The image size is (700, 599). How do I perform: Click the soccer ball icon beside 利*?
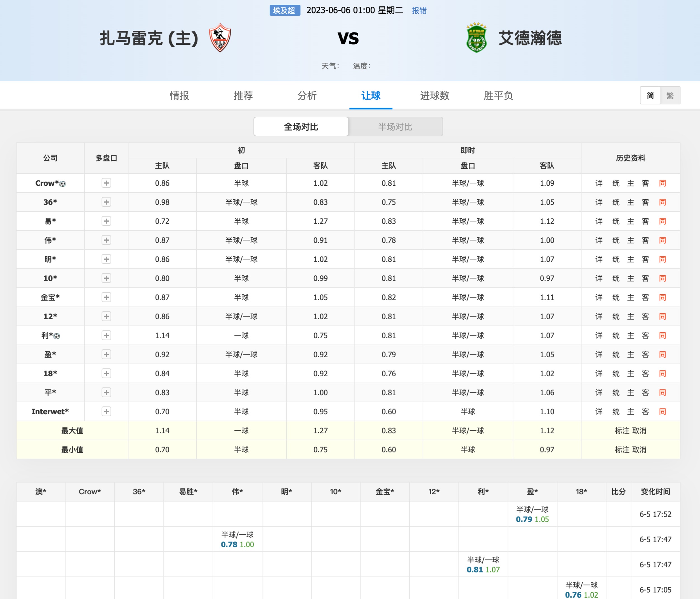tap(57, 336)
